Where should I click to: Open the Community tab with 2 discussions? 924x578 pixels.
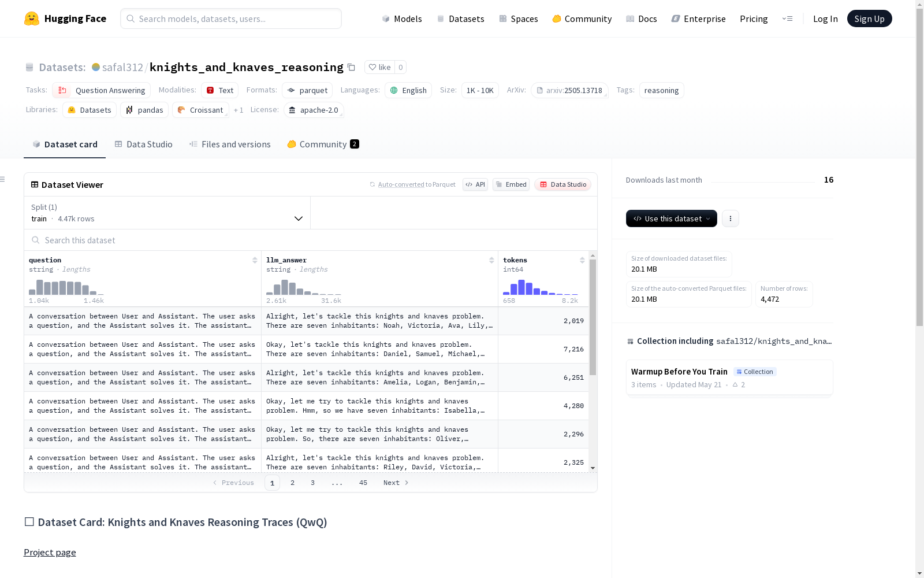point(323,144)
